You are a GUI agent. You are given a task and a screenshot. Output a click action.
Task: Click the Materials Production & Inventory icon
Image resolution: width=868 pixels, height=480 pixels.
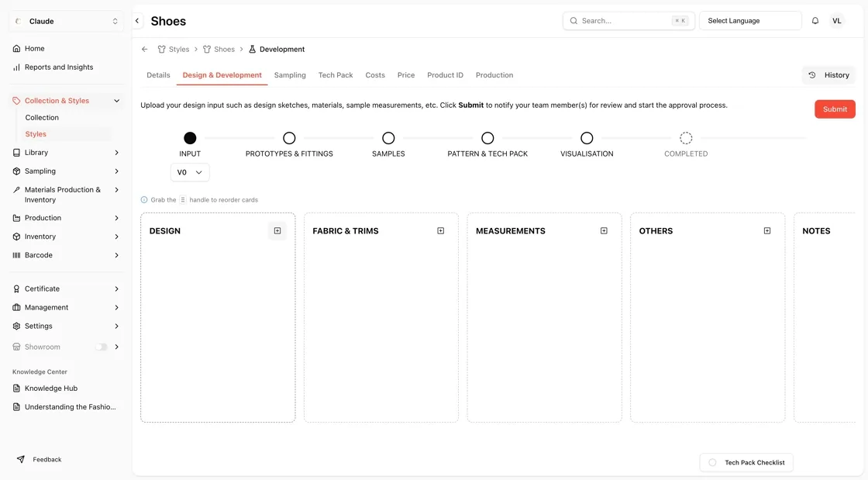pyautogui.click(x=16, y=190)
